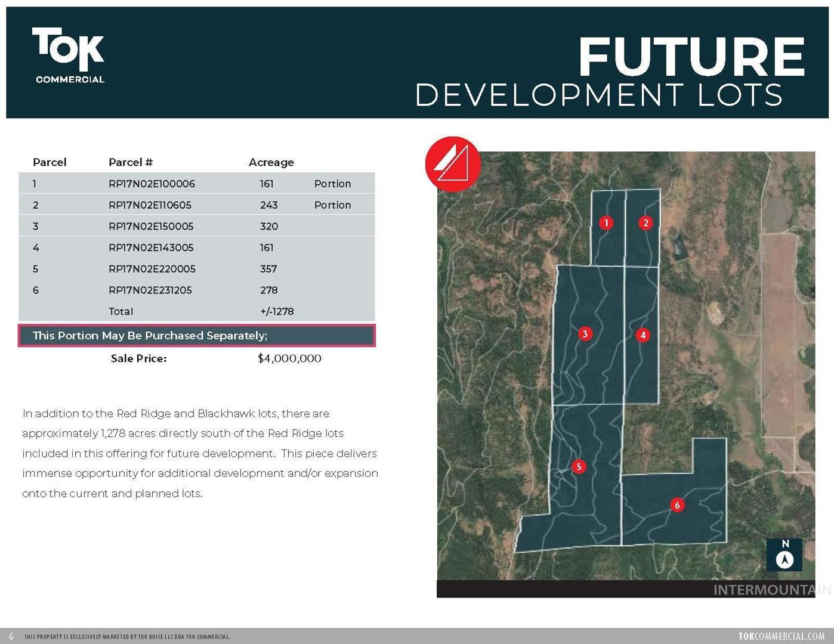834x644 pixels.
Task: Open the TOKCOMMERCIAL.COM footer link
Action: tap(782, 636)
